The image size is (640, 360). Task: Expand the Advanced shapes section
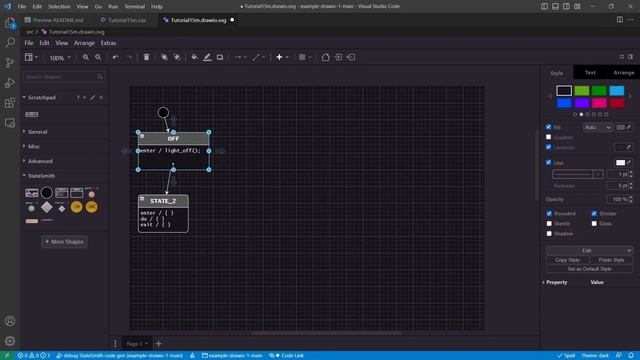coord(40,161)
